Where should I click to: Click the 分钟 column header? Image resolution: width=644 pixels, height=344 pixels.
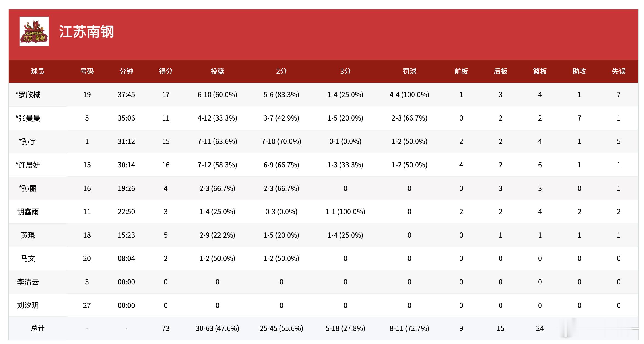coord(126,71)
